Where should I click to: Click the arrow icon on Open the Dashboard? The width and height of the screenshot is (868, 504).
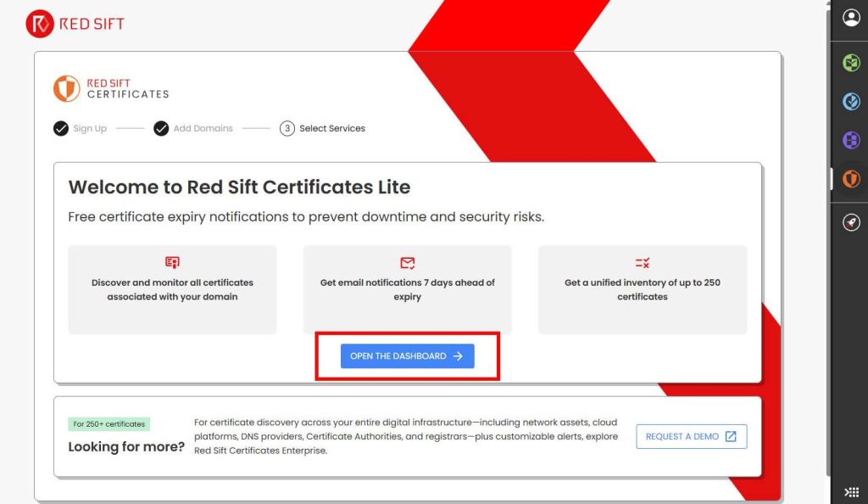click(x=458, y=356)
